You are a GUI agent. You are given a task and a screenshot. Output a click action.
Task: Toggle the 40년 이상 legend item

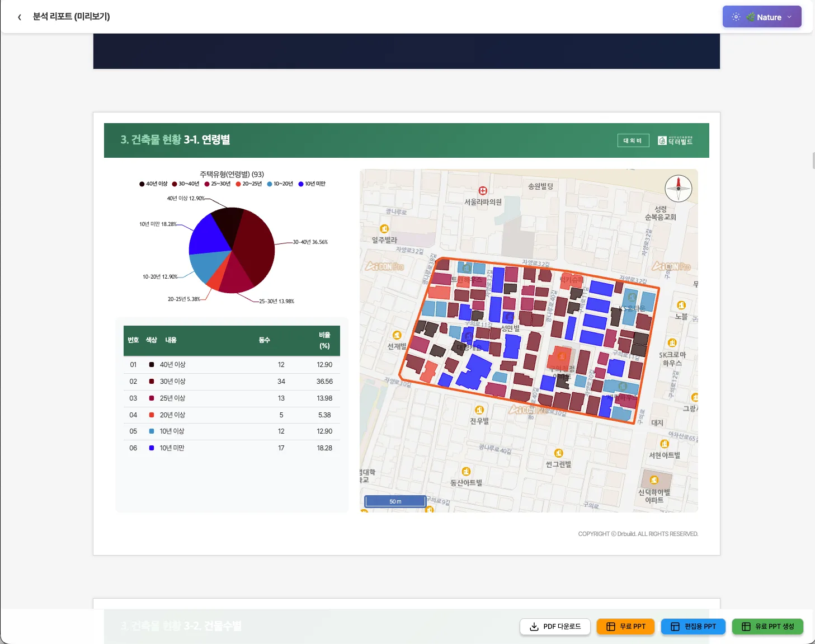pos(153,184)
